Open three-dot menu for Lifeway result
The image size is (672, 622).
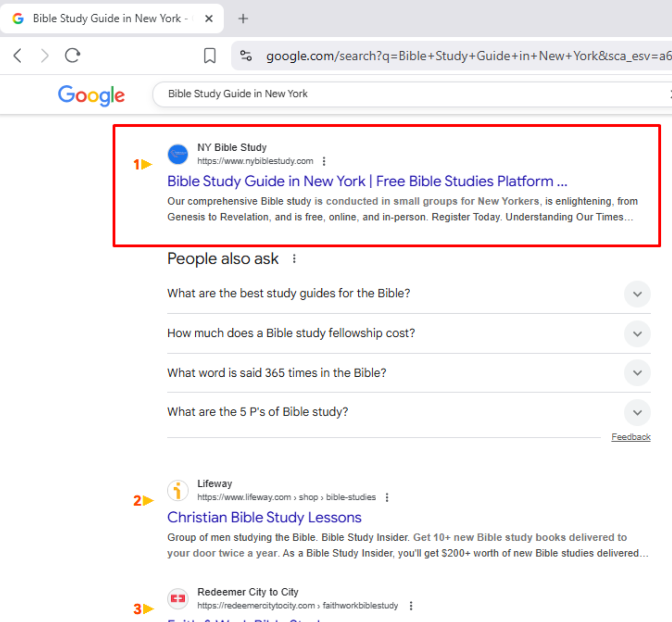pyautogui.click(x=387, y=497)
